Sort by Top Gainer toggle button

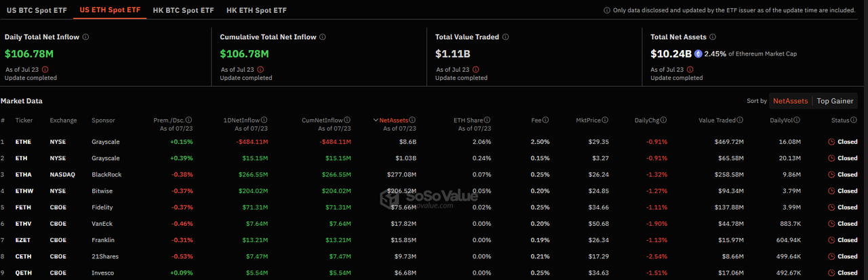pyautogui.click(x=835, y=101)
